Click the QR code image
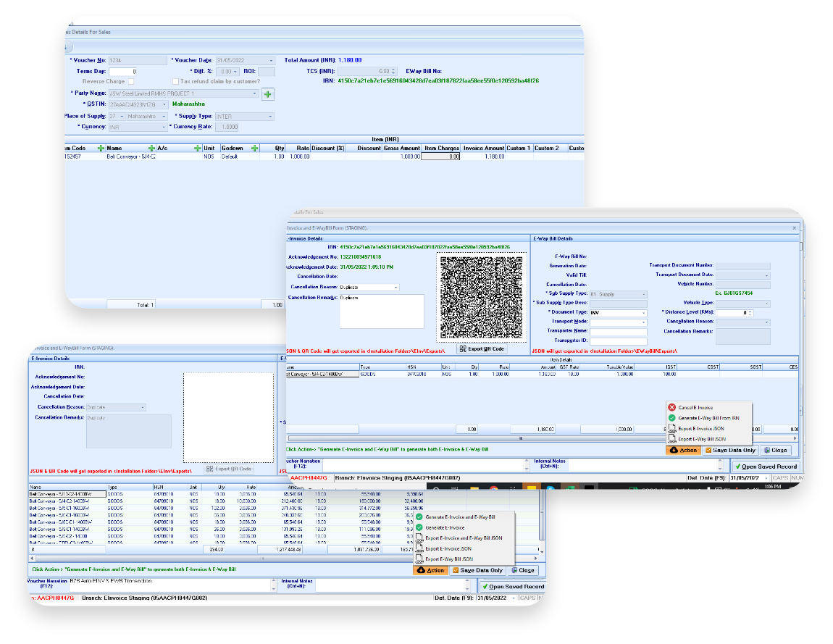 (481, 298)
